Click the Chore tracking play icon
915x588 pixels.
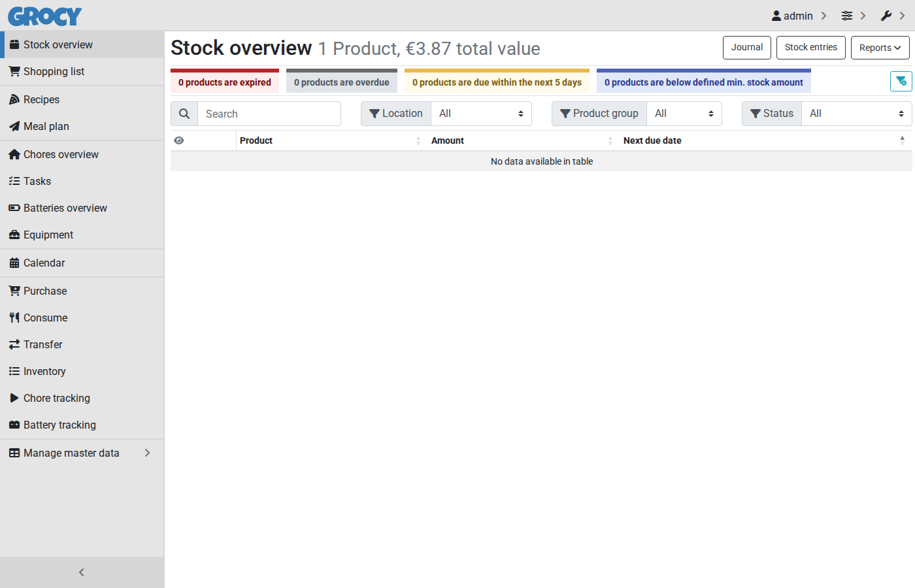click(x=14, y=398)
